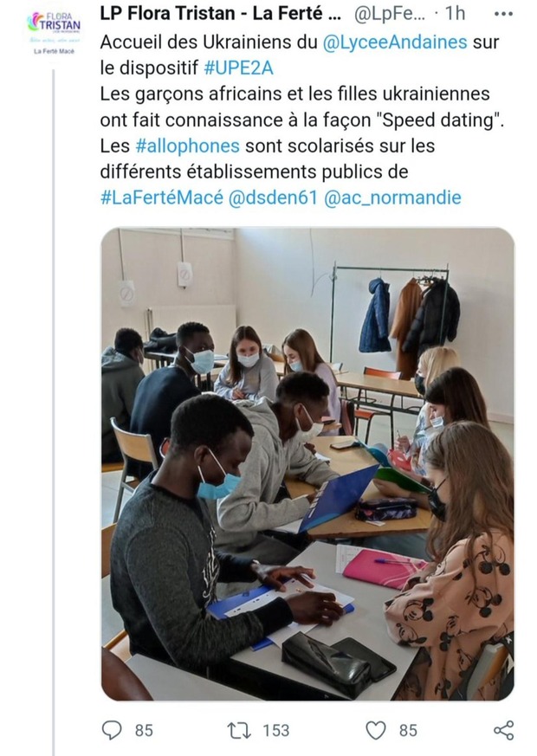The image size is (537, 756).
Task: Select the #LaFertéMacé hashtag link
Action: pyautogui.click(x=160, y=197)
